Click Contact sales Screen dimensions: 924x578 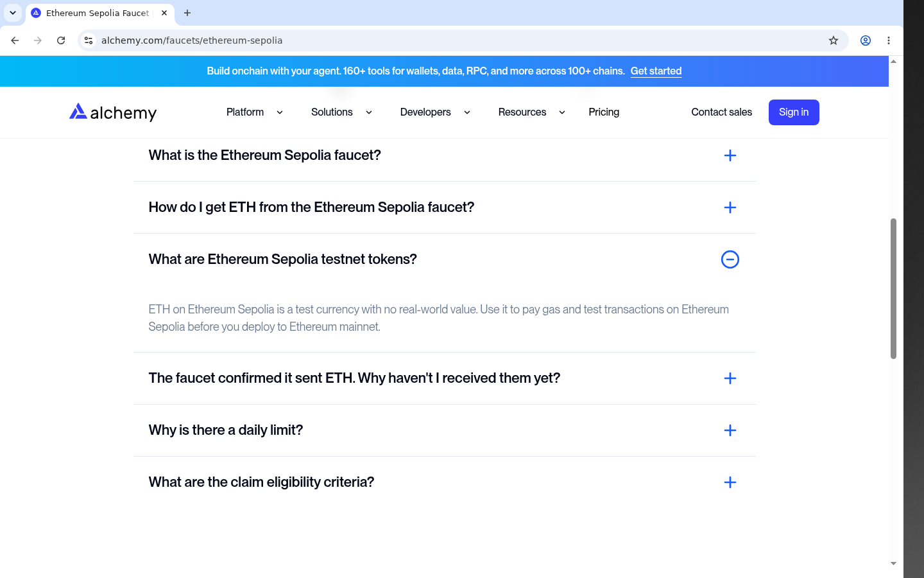click(x=722, y=112)
